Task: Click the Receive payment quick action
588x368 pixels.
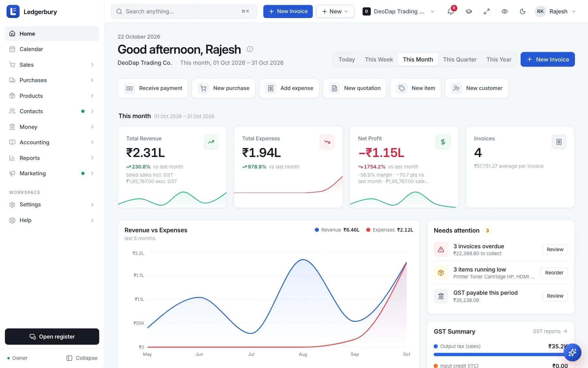Action: pyautogui.click(x=153, y=88)
